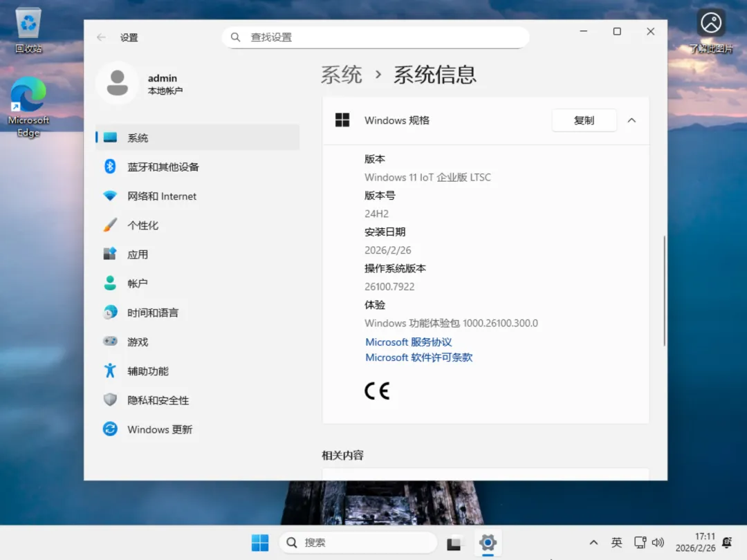The image size is (747, 560).
Task: Go back with the settings back arrow
Action: coord(101,37)
